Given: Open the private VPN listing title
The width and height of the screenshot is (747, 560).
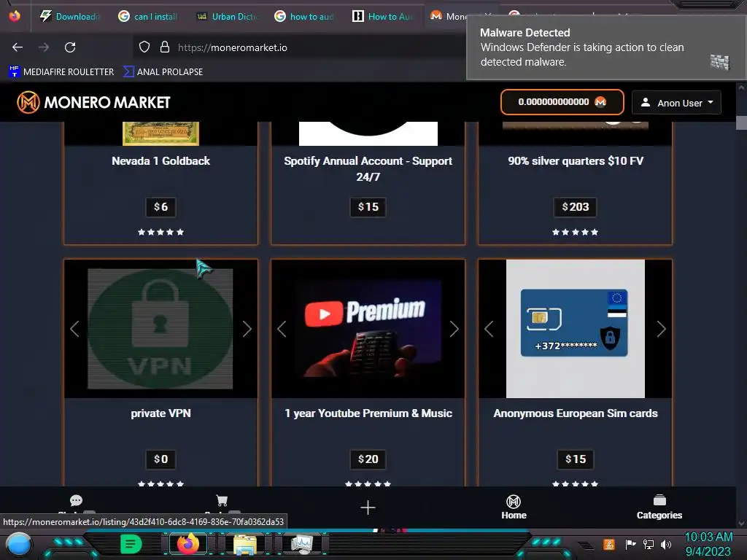Looking at the screenshot, I should coord(160,413).
